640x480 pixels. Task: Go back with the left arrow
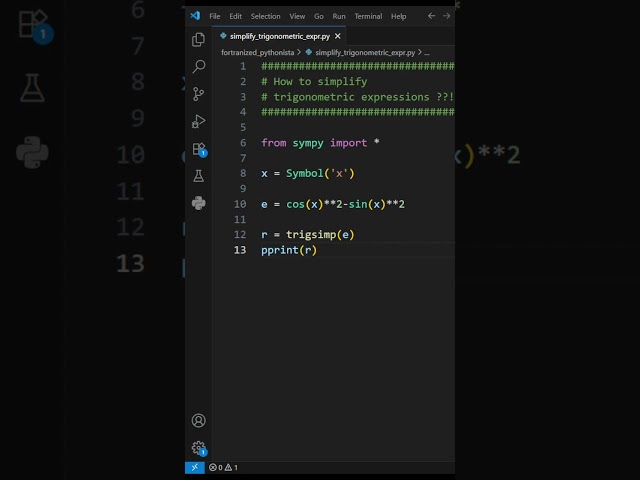431,16
